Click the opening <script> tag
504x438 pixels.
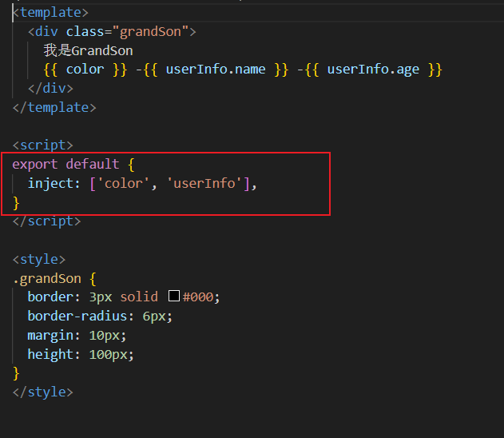[43, 145]
